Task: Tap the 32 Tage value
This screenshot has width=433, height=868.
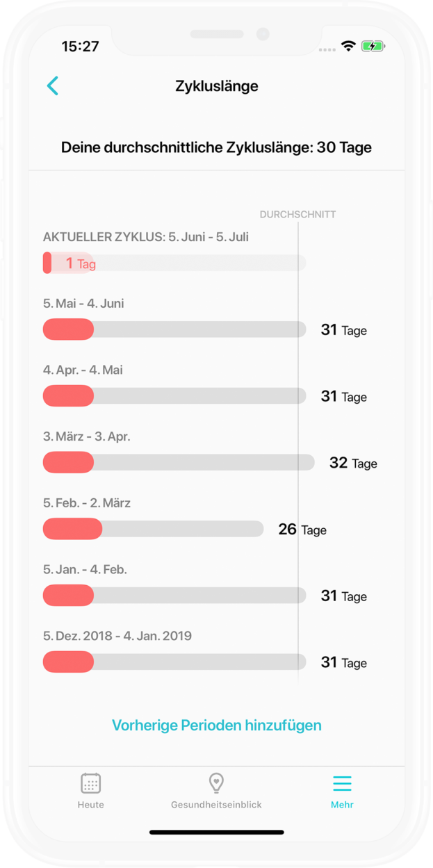Action: coord(353,463)
